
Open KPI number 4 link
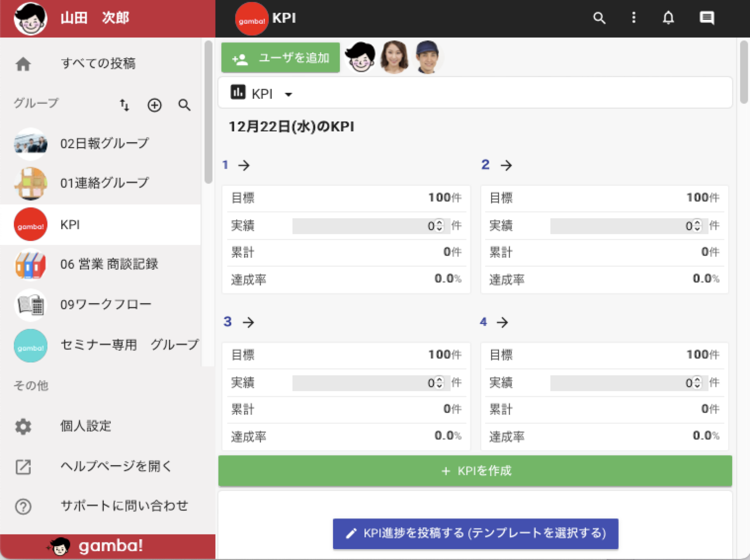tap(483, 322)
